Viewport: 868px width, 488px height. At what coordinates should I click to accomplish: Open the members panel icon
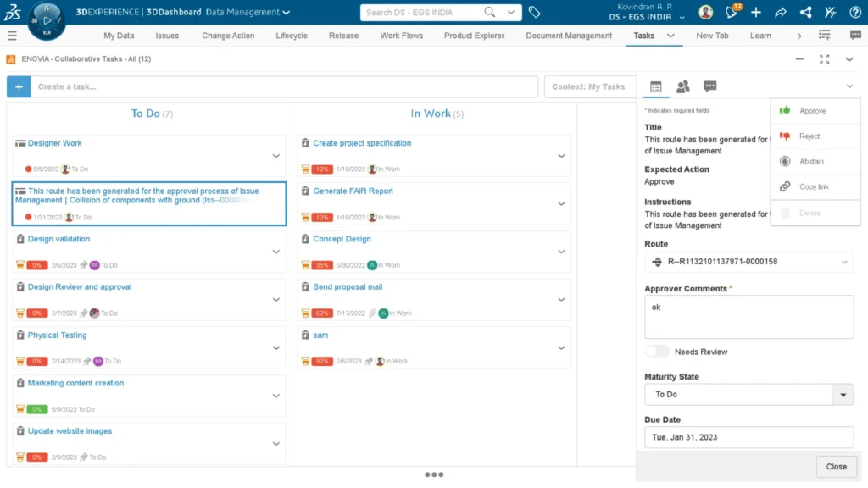coord(683,86)
